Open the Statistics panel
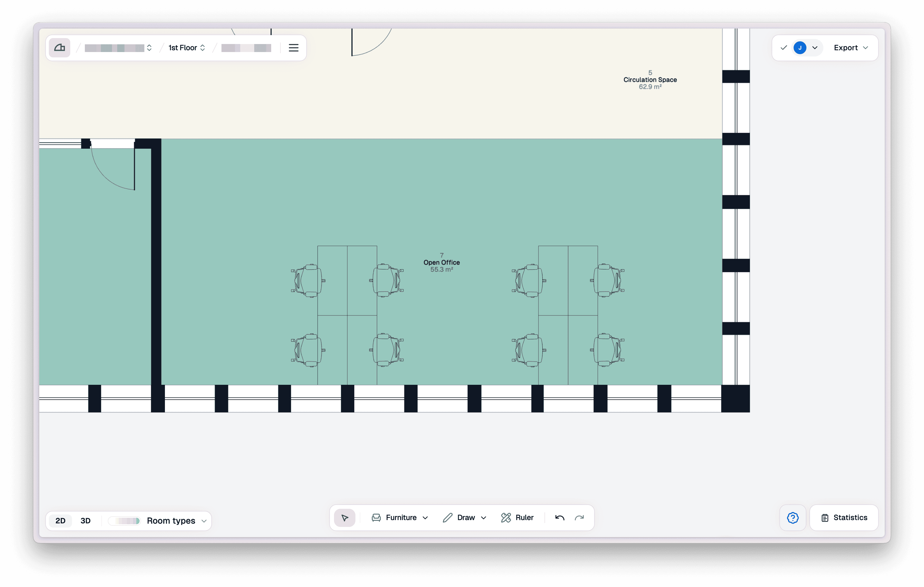 click(x=844, y=518)
